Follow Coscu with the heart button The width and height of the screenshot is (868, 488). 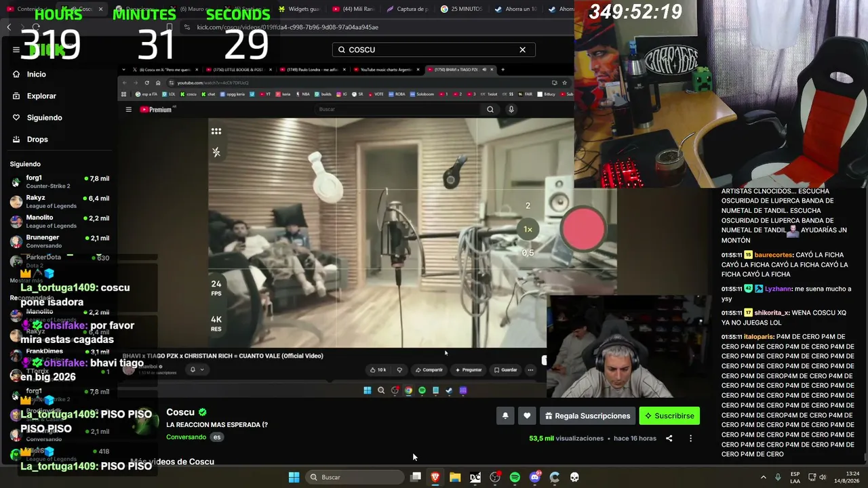pyautogui.click(x=527, y=415)
